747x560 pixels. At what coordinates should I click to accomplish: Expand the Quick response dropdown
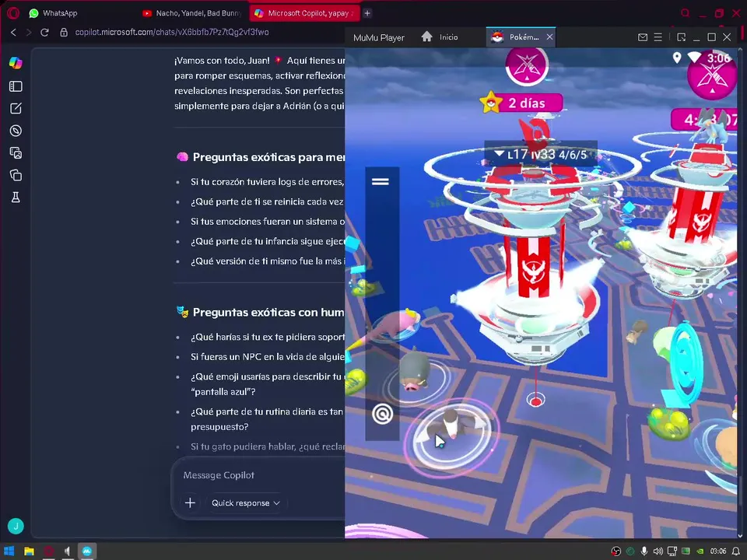(245, 503)
